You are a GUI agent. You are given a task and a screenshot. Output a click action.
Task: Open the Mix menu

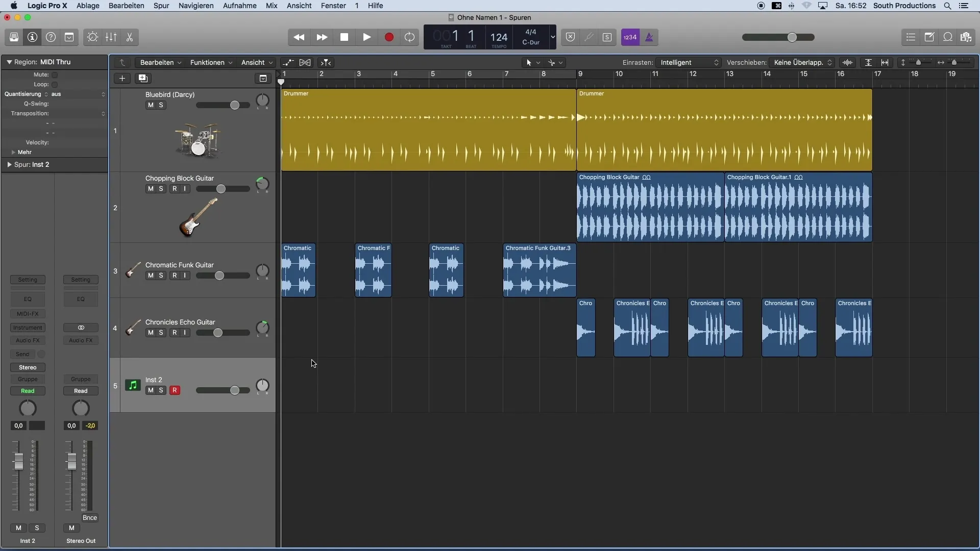tap(272, 6)
